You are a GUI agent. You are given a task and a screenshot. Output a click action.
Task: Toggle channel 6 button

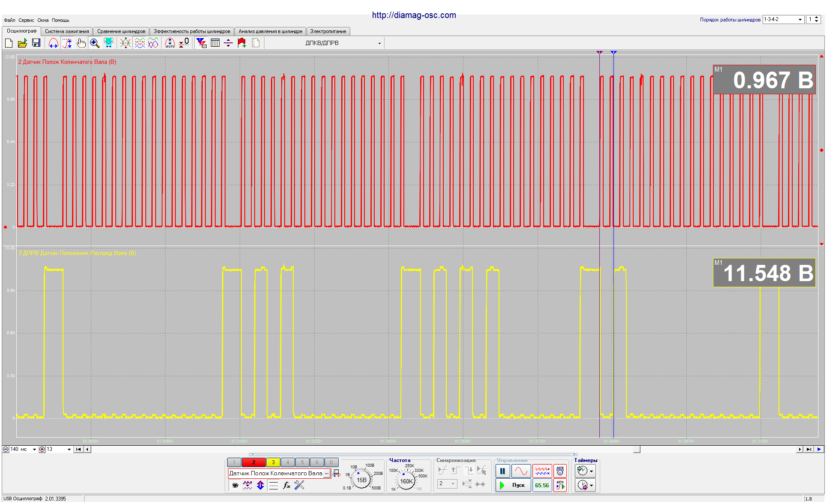pos(317,462)
